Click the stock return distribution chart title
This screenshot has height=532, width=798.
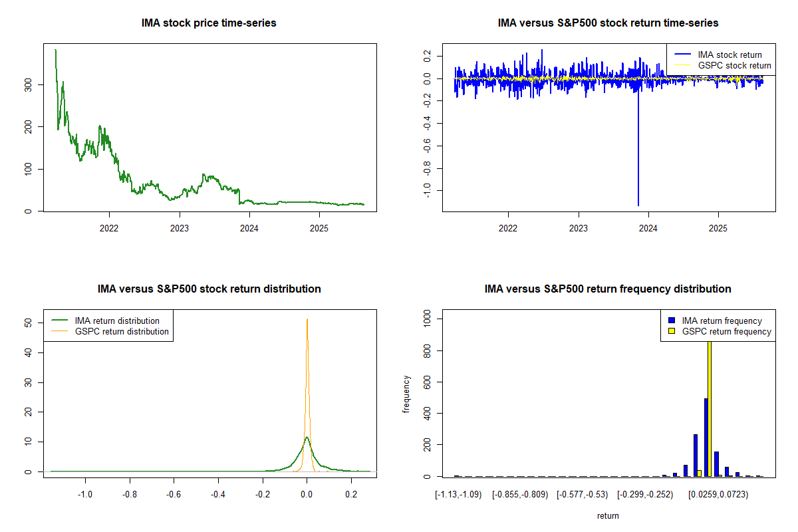point(209,289)
